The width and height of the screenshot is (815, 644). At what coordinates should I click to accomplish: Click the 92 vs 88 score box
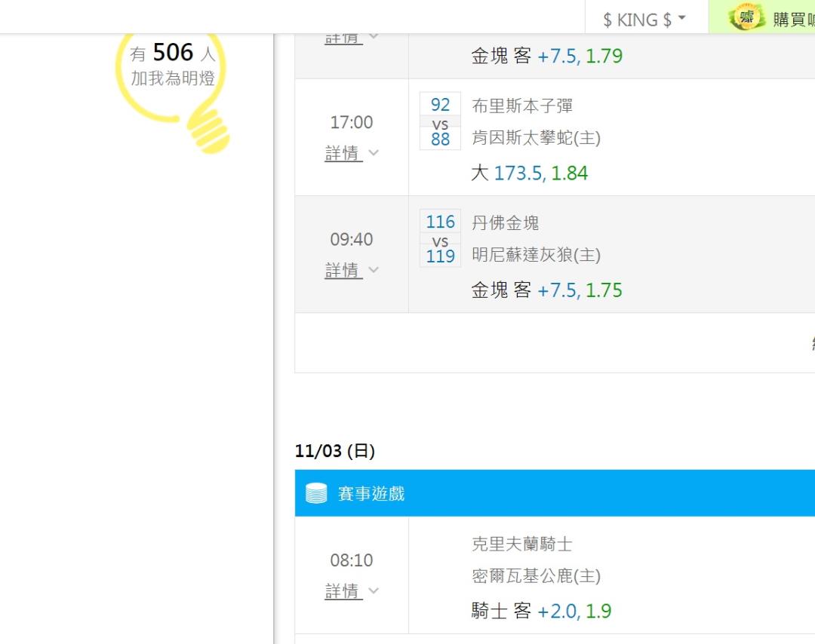(440, 121)
